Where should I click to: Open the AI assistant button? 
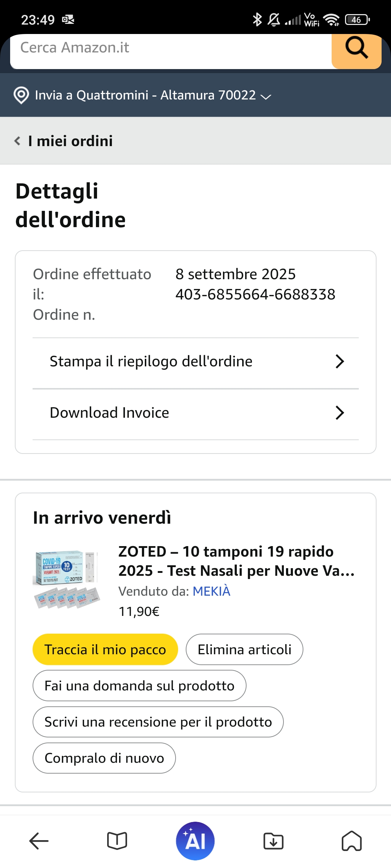pyautogui.click(x=195, y=841)
